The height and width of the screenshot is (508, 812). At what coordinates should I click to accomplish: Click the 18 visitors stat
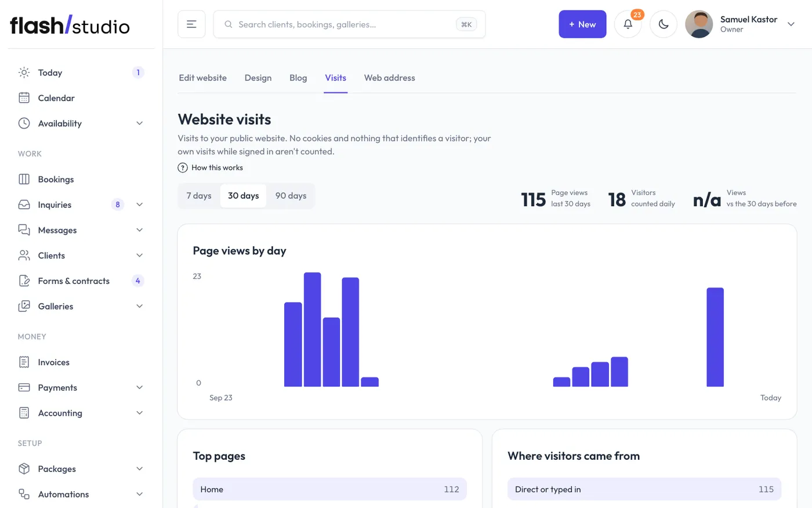(x=641, y=199)
